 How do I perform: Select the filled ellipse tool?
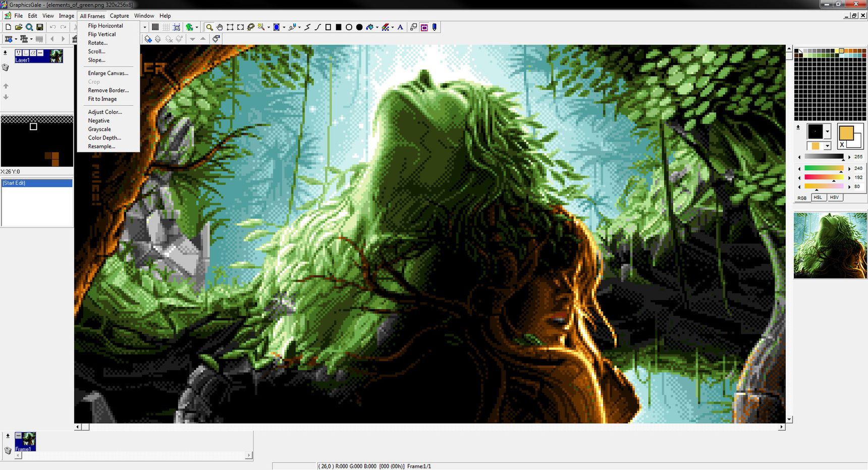[x=359, y=27]
